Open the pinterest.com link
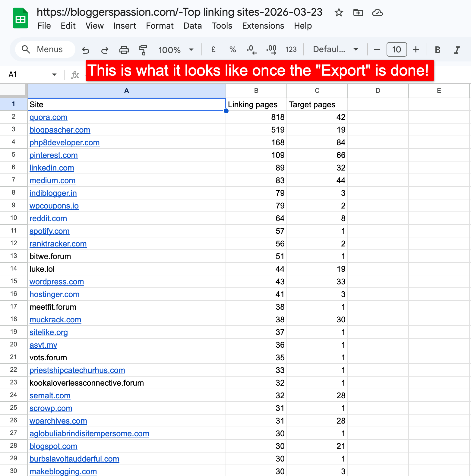The width and height of the screenshot is (471, 476). tap(54, 155)
